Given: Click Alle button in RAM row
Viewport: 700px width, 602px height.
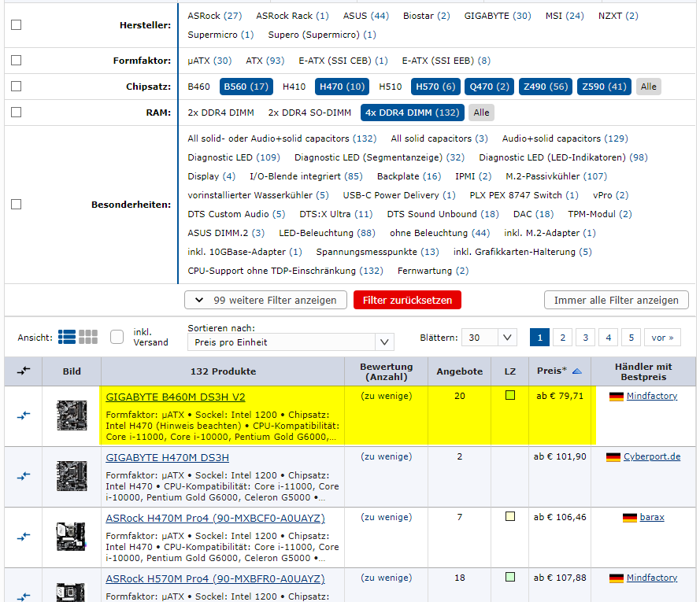Looking at the screenshot, I should tap(481, 113).
